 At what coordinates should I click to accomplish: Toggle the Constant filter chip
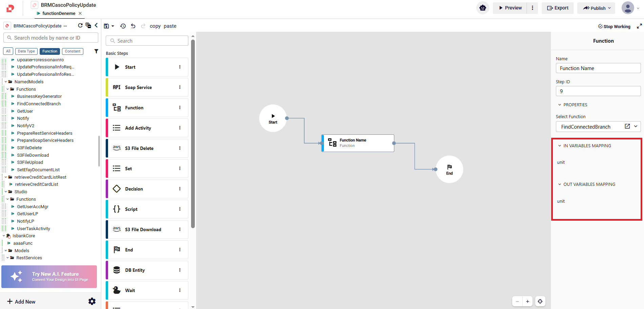point(72,51)
